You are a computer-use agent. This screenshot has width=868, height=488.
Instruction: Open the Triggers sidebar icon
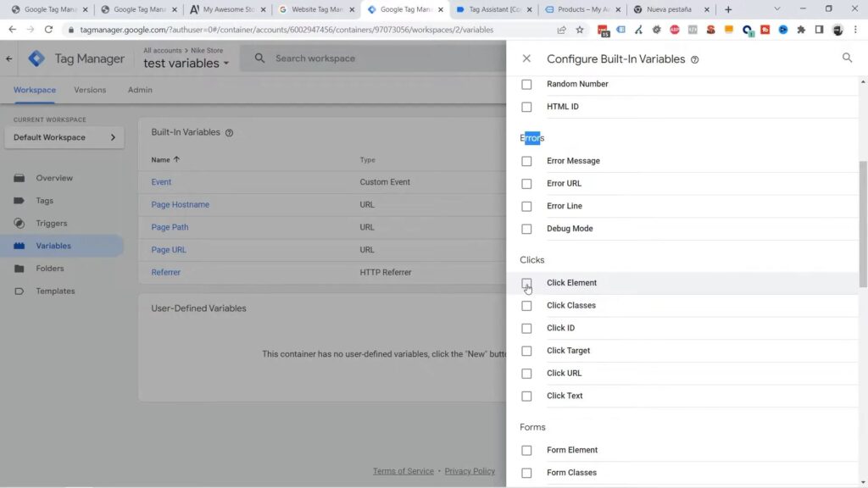19,224
